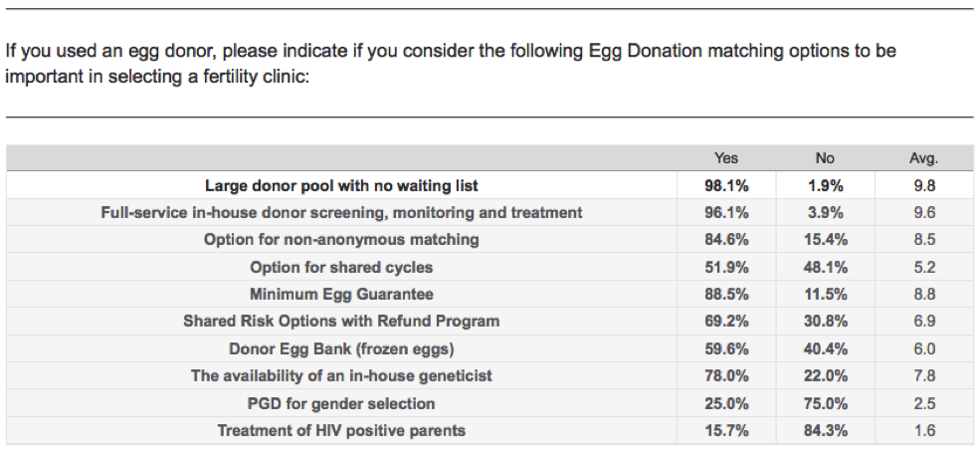
Task: Click the "Yes" column header
Action: (x=726, y=158)
